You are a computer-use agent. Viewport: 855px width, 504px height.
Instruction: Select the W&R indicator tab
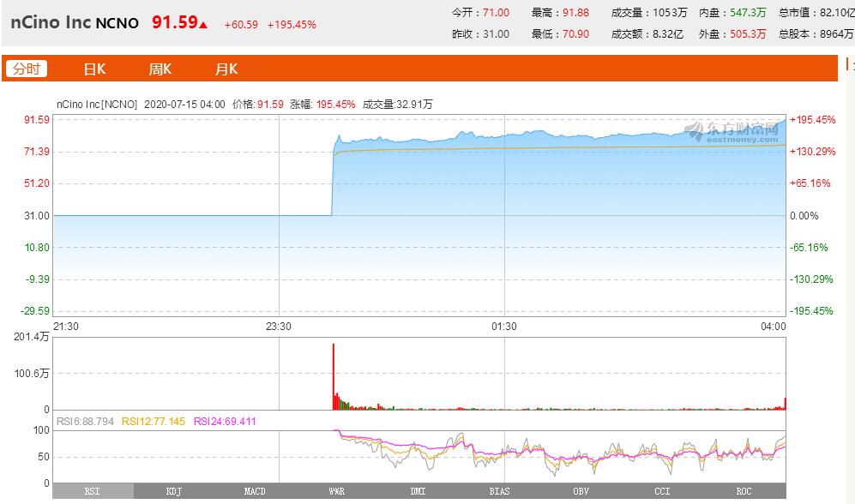point(337,491)
